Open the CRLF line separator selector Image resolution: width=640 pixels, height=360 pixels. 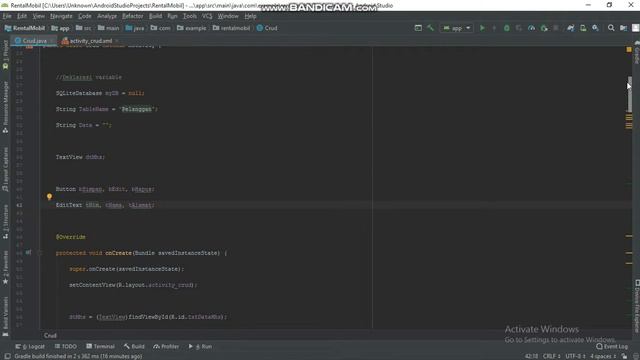coord(551,356)
